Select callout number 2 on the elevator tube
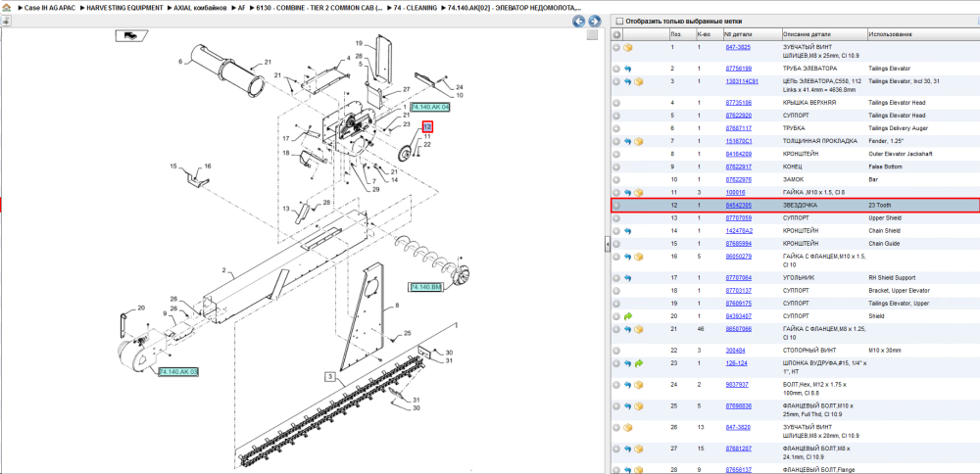 tap(223, 272)
